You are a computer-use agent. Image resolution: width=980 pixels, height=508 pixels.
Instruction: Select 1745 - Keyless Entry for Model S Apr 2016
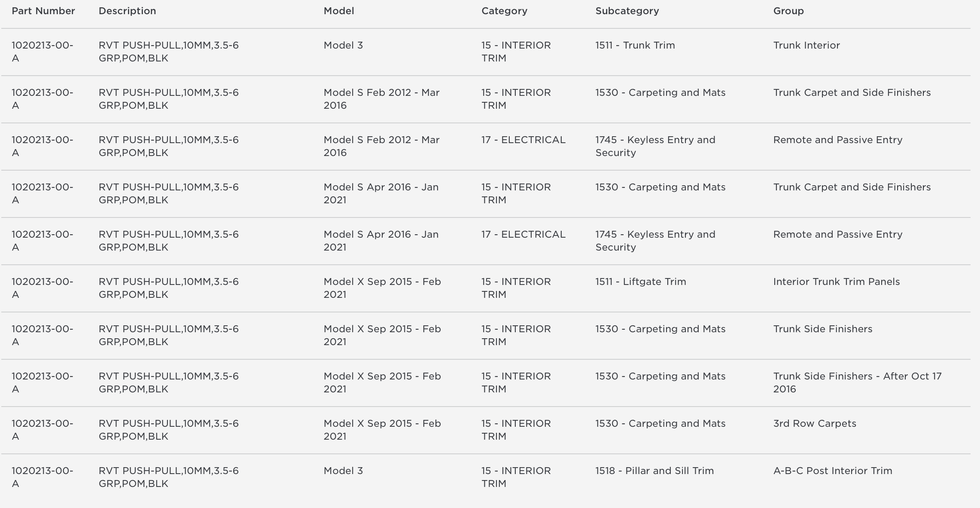point(655,241)
